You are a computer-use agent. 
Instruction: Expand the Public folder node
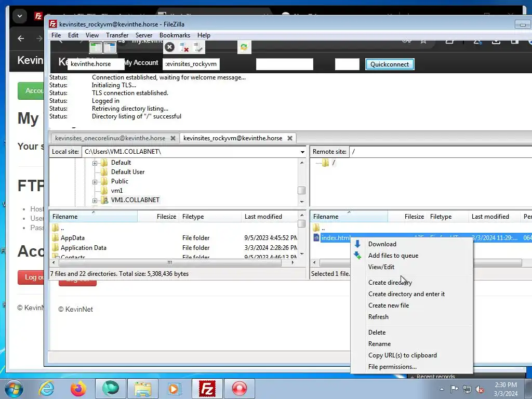(x=95, y=182)
